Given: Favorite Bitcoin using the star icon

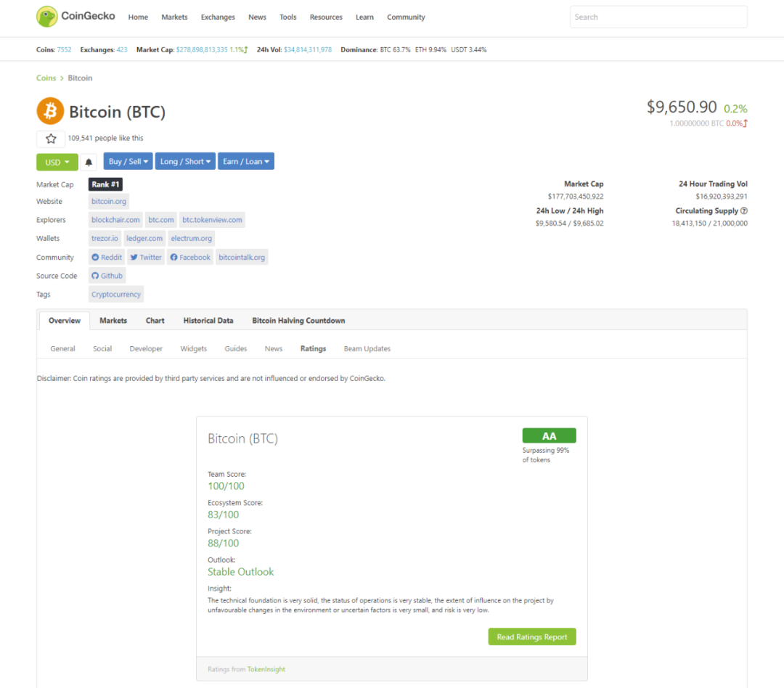Looking at the screenshot, I should [x=51, y=138].
